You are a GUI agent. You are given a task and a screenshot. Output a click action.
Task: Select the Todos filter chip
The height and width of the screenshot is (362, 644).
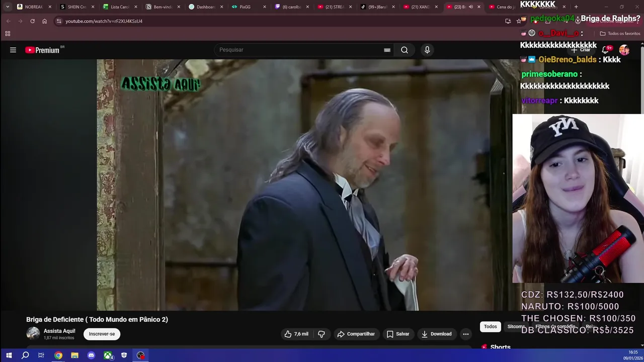pyautogui.click(x=490, y=327)
